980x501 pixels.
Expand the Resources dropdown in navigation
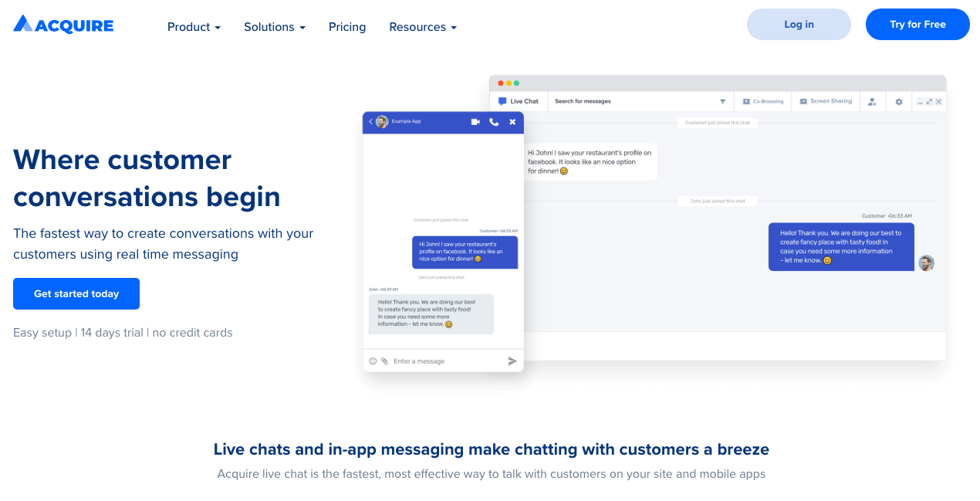click(422, 27)
